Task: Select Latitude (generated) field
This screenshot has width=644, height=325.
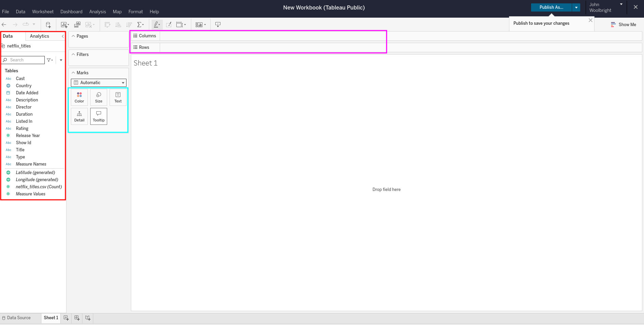Action: [x=35, y=173]
